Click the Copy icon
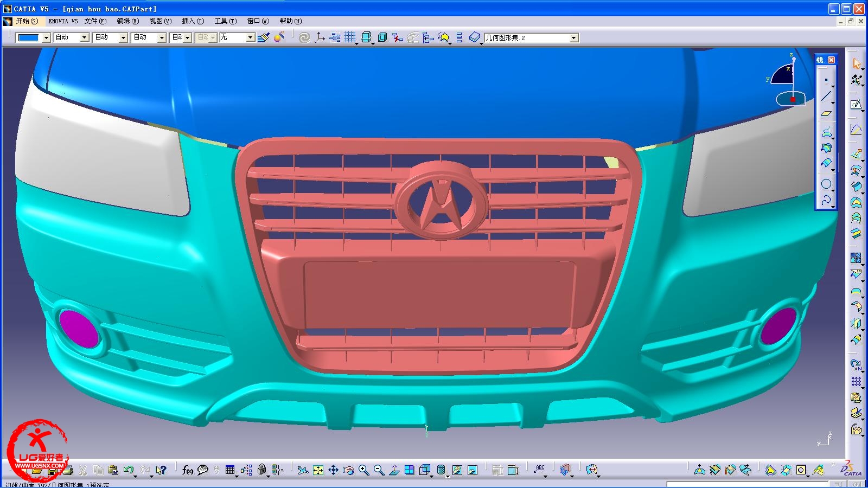This screenshot has height=488, width=868. pos(98,470)
